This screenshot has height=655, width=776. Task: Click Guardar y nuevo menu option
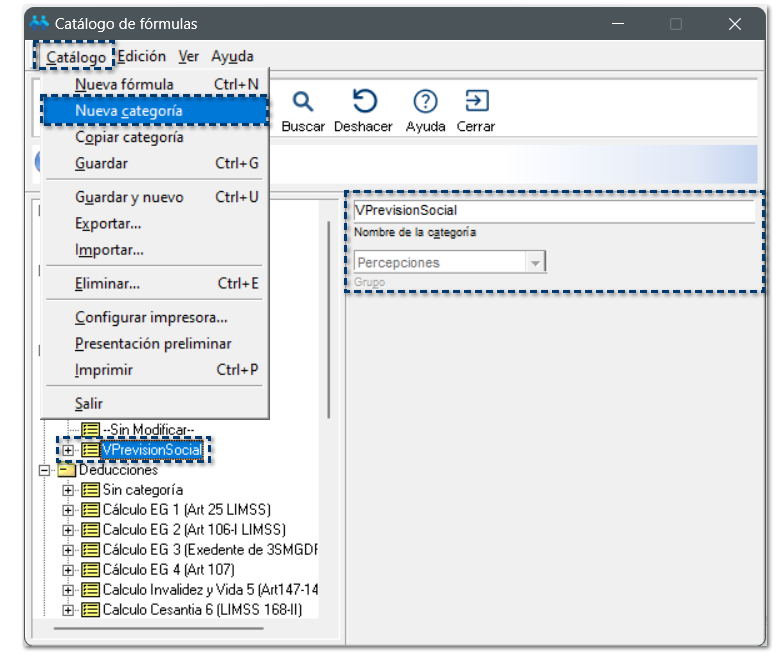tap(129, 197)
